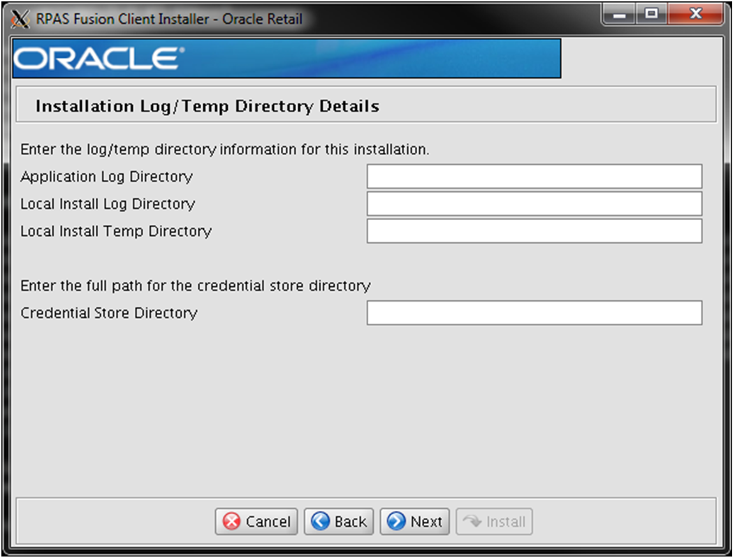Viewport: 735px width, 560px height.
Task: Click the greyed-out Install button
Action: 494,522
